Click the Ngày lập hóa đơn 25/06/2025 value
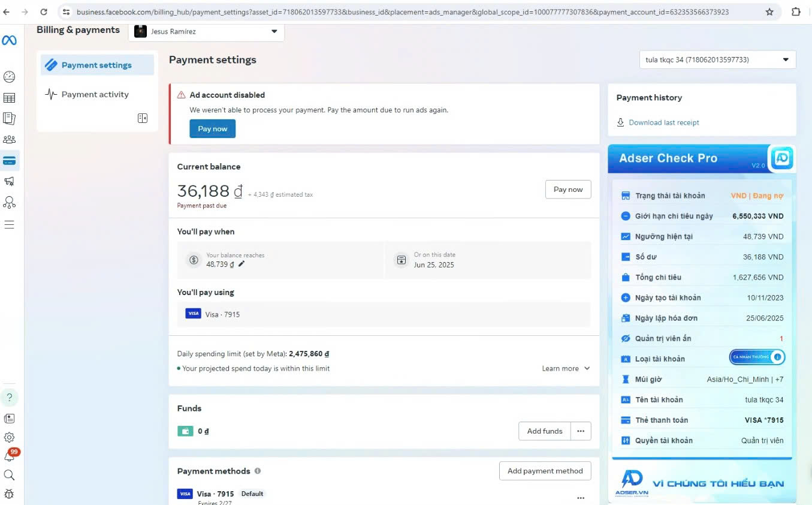Screen dimensions: 812x505 coord(765,318)
